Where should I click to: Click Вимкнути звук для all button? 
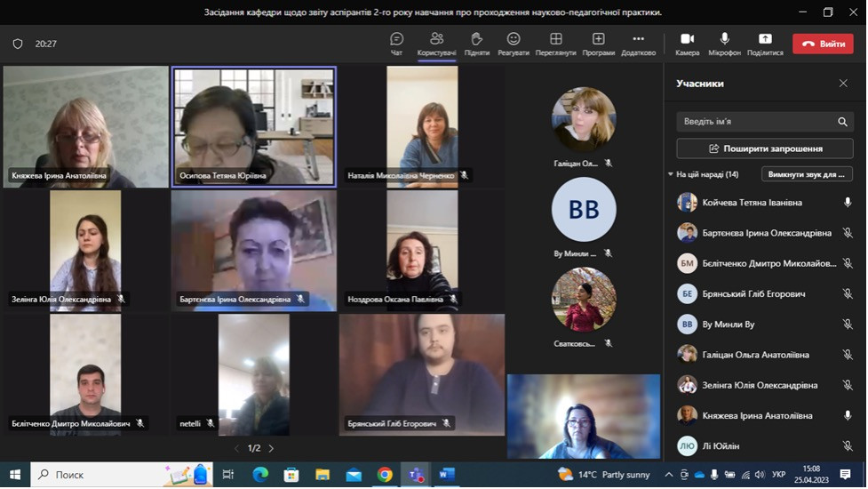pos(807,174)
